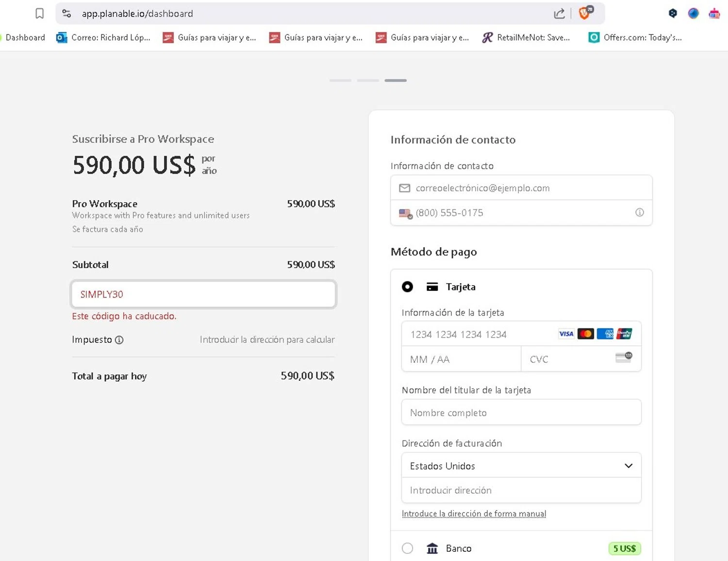Click the MM / AA expiry field

(461, 359)
